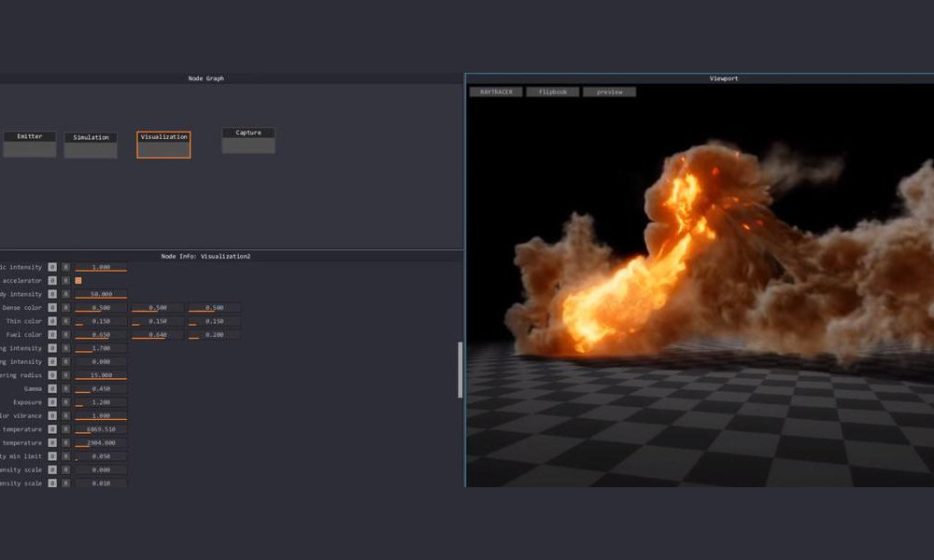Open the flipbook viewport tab
Screen dimensions: 934x560
[552, 92]
